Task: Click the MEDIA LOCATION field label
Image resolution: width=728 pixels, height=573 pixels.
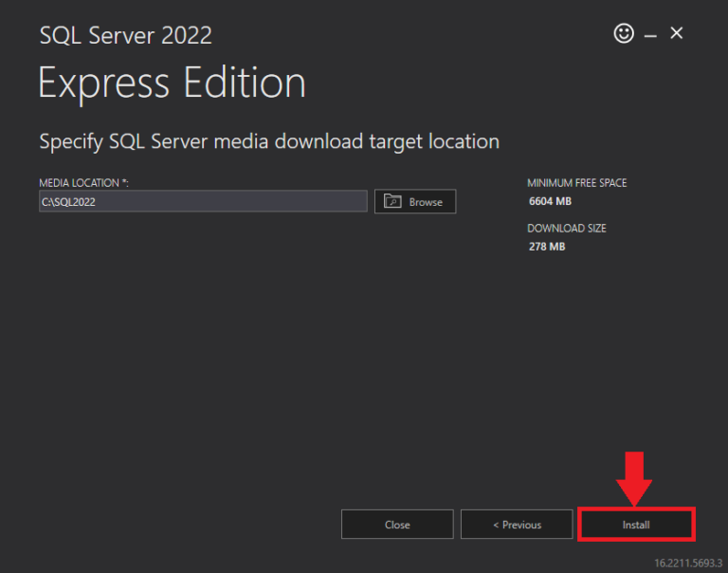Action: coord(83,182)
